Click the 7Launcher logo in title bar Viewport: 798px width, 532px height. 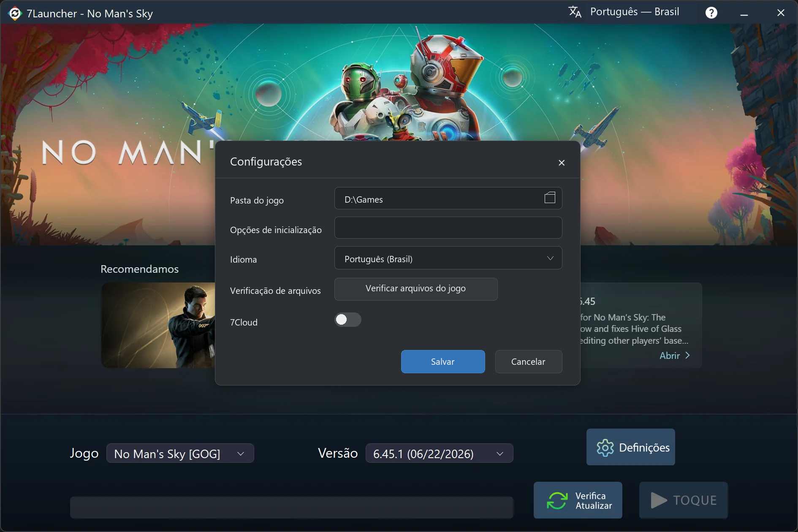pyautogui.click(x=15, y=14)
